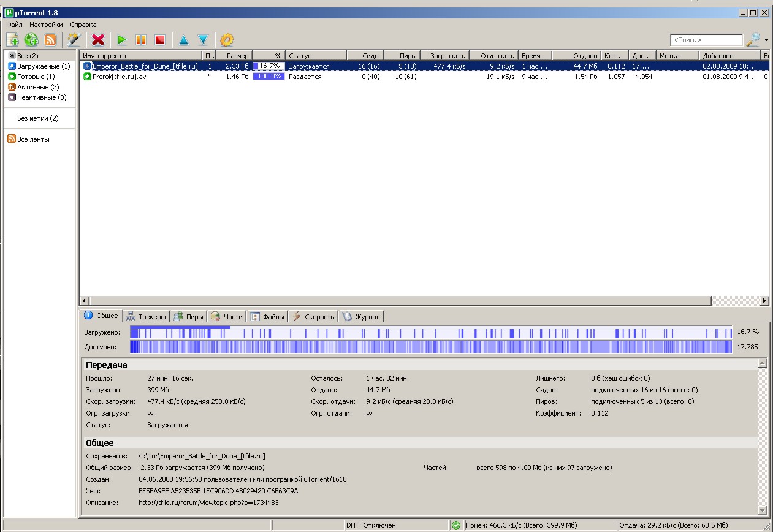Screen dimensions: 773x532
Task: Click the 100.0% progress bar cell
Action: point(269,77)
